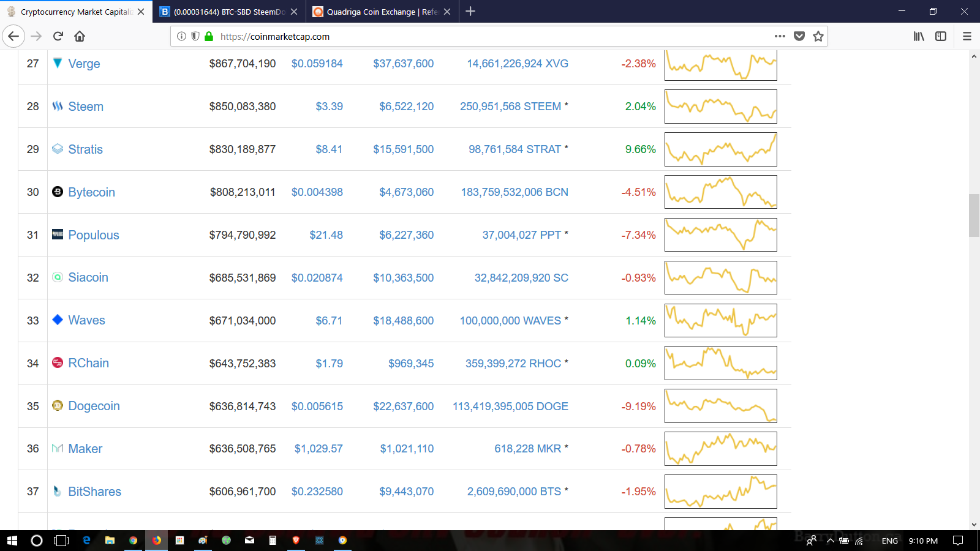Open the Maker 7-day price chart

[x=721, y=449]
